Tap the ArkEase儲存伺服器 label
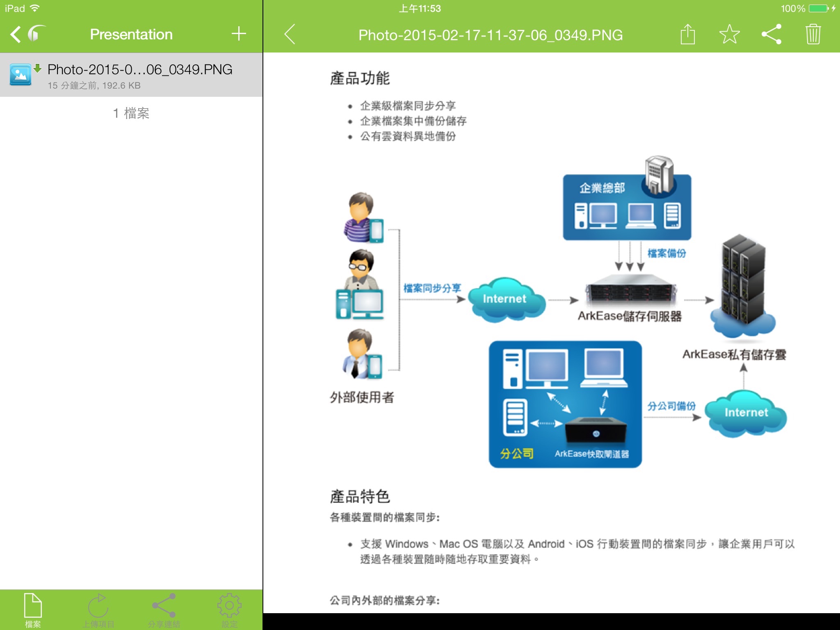This screenshot has width=840, height=630. tap(630, 316)
